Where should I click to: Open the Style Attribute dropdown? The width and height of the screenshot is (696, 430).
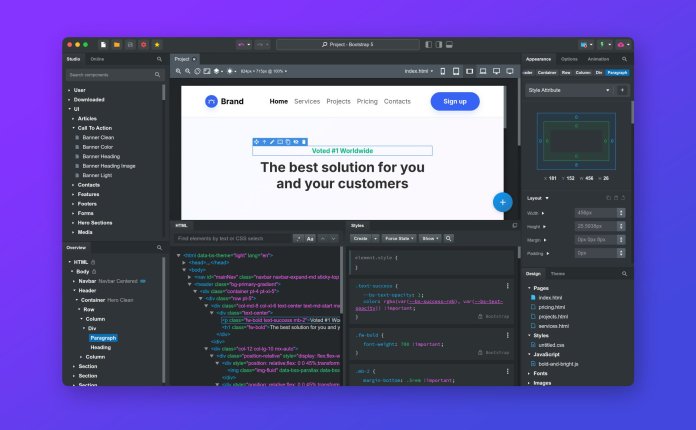tap(569, 90)
